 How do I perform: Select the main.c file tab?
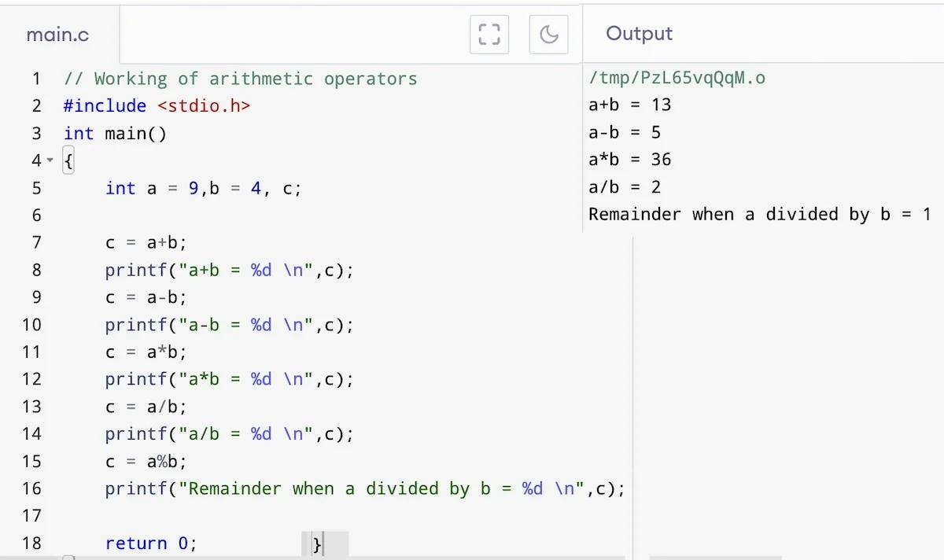coord(57,35)
